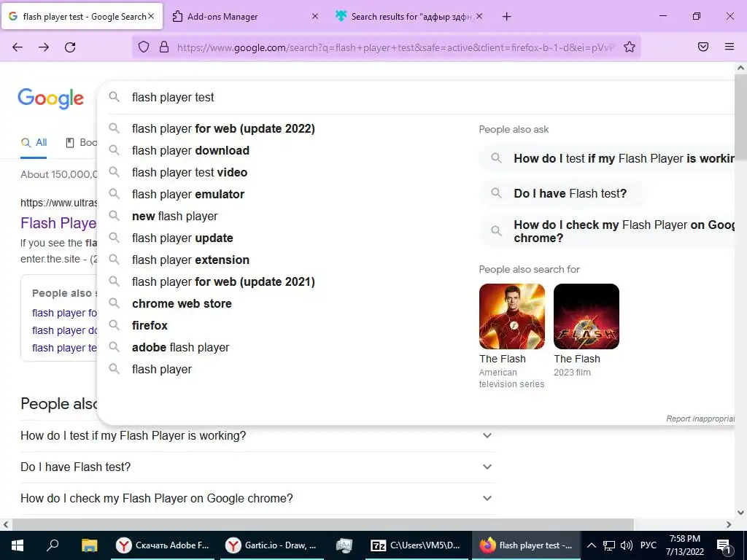Click the vertical scrollbar down arrow
Screen dimensions: 747x560
(x=740, y=513)
